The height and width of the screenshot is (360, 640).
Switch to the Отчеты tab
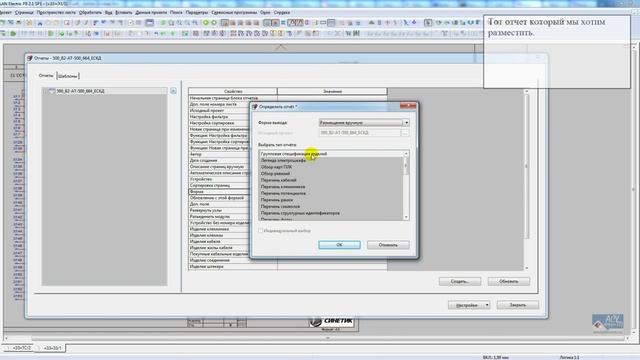[46, 76]
